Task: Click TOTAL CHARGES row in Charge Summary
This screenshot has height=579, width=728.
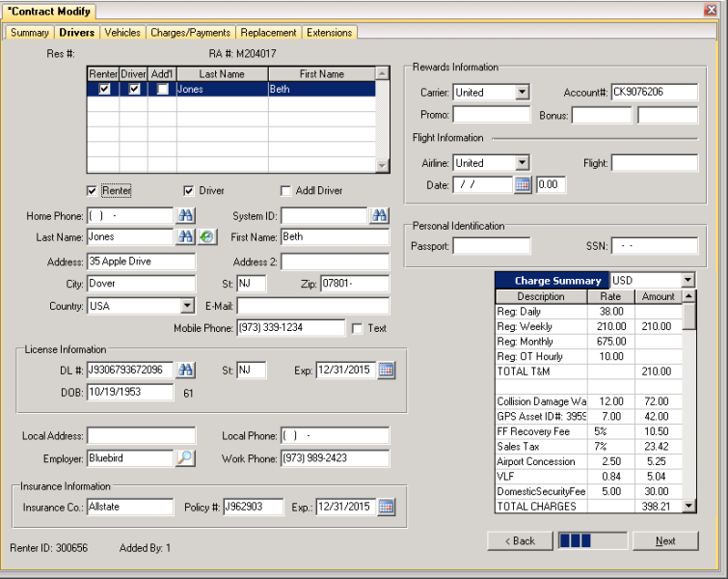Action: click(589, 507)
